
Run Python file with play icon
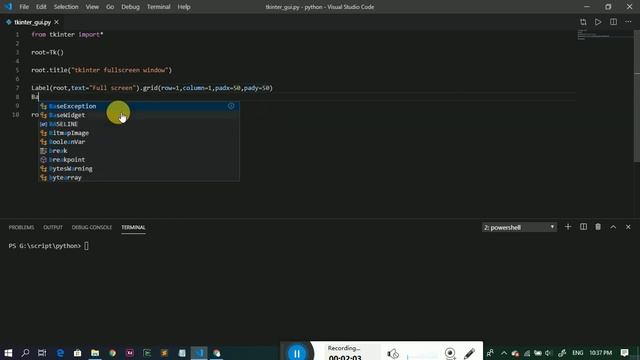(598, 22)
